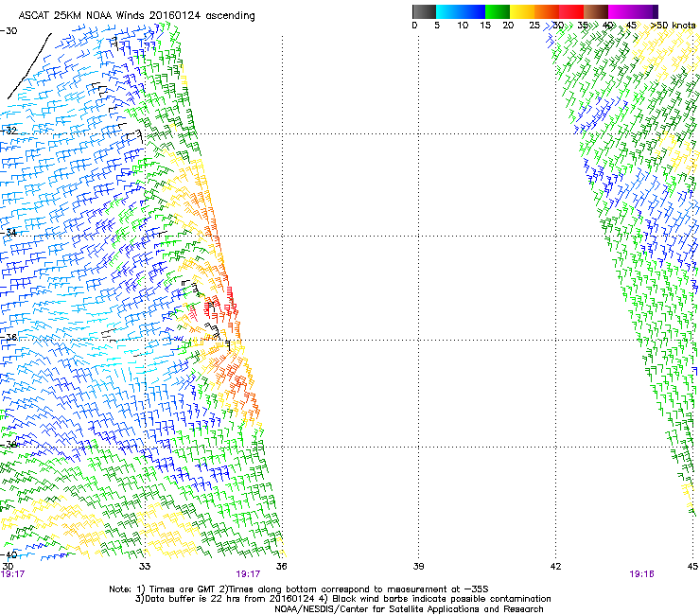The width and height of the screenshot is (700, 615).
Task: Click the '>50 knots' legend label
Action: click(x=673, y=26)
